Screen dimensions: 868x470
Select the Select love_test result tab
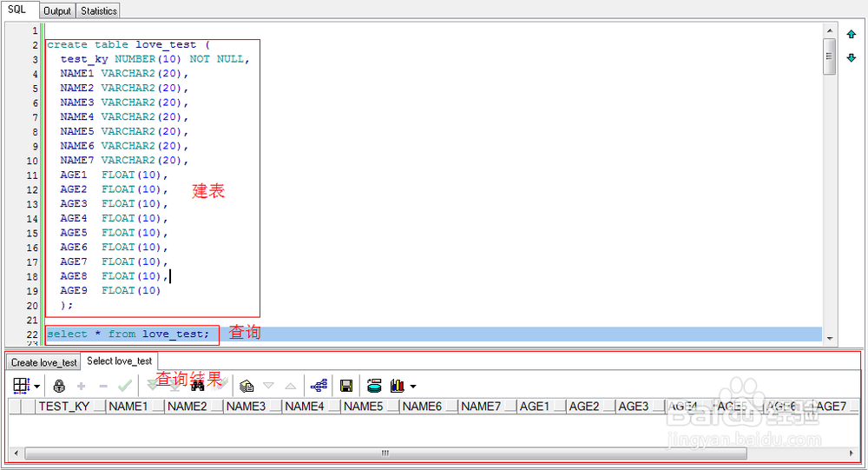click(120, 361)
